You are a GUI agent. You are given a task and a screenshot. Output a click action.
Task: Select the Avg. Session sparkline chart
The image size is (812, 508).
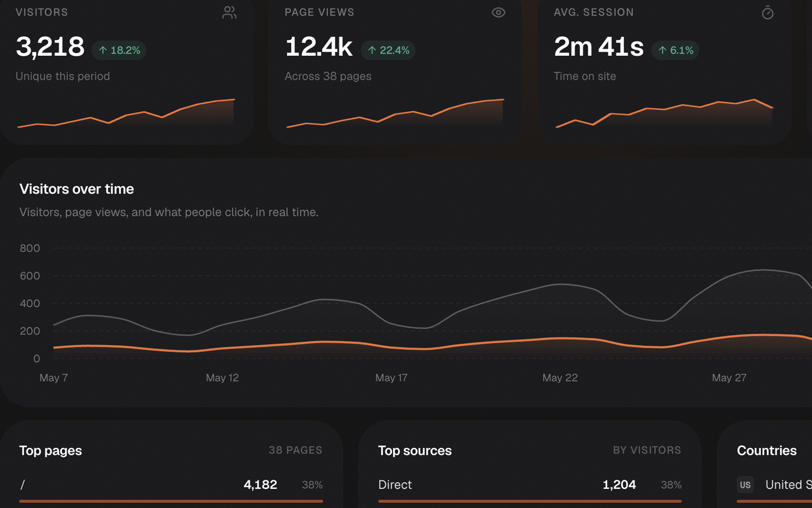(x=664, y=113)
